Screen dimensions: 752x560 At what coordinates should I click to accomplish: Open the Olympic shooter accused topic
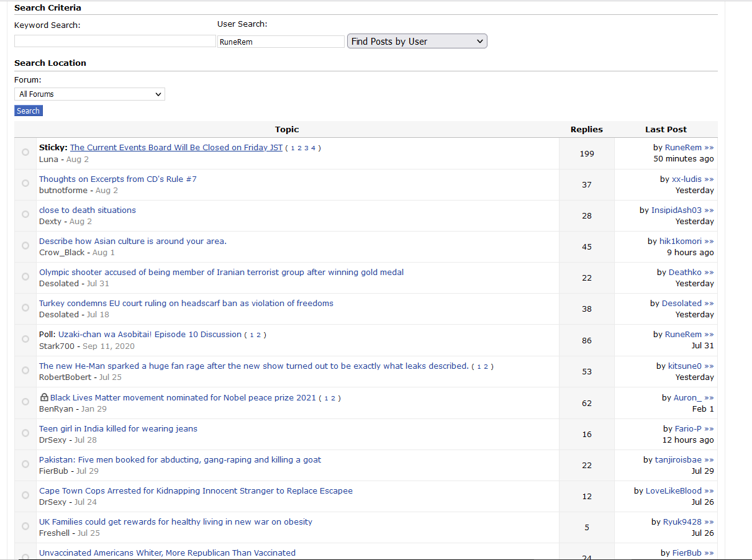coord(222,273)
